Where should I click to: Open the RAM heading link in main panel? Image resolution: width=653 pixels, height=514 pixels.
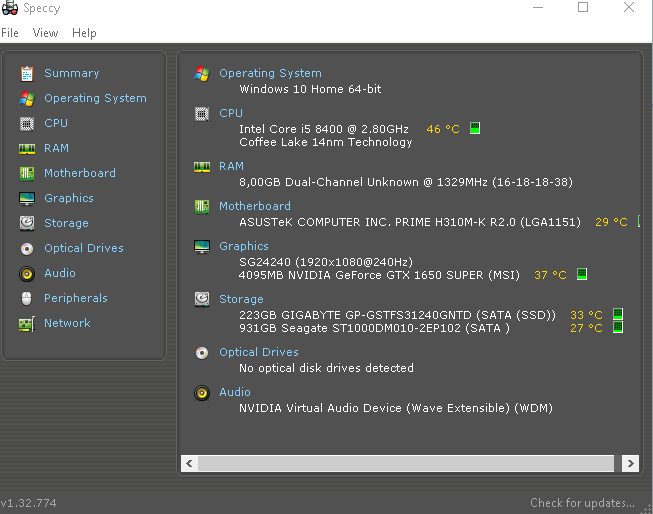pos(231,166)
